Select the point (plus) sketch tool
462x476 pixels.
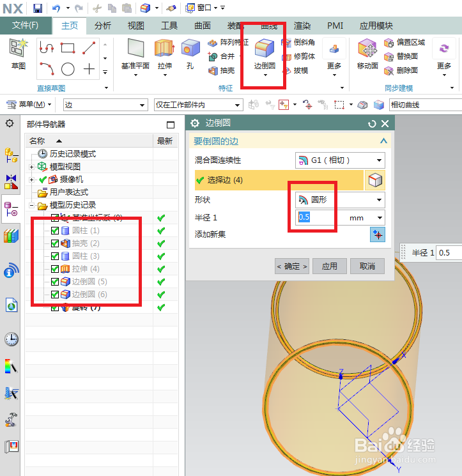click(x=89, y=69)
